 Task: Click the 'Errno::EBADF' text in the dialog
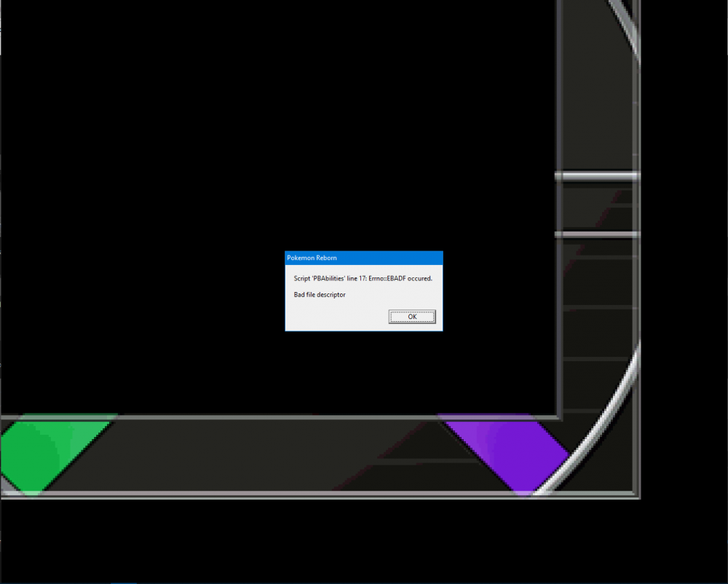(x=387, y=278)
